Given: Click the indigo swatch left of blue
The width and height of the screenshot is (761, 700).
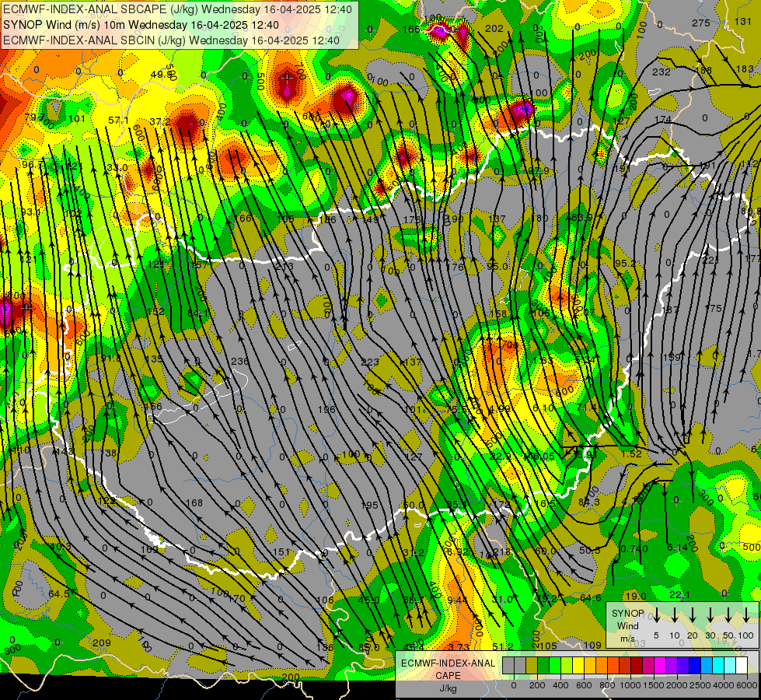Looking at the screenshot, I should click(x=682, y=665).
